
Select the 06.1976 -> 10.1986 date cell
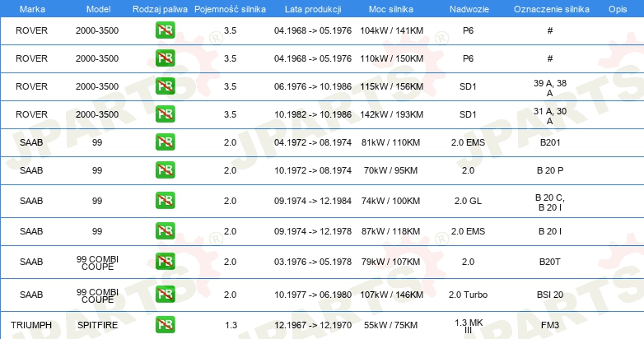pyautogui.click(x=313, y=86)
